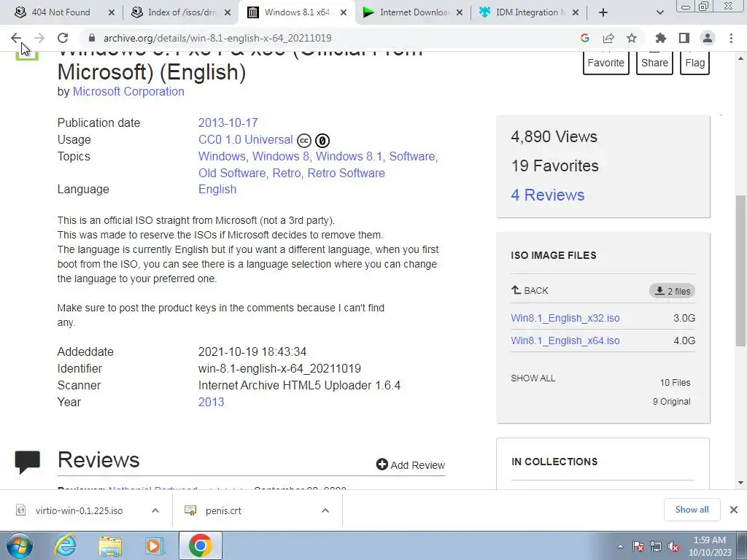The height and width of the screenshot is (560, 747).
Task: Open a new tab with the plus icon
Action: point(603,12)
